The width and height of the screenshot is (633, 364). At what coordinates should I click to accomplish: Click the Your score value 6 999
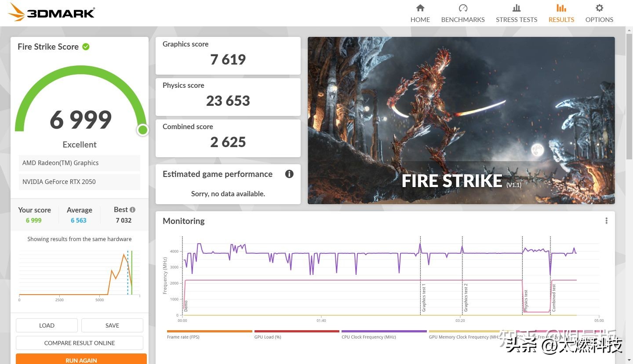point(34,220)
